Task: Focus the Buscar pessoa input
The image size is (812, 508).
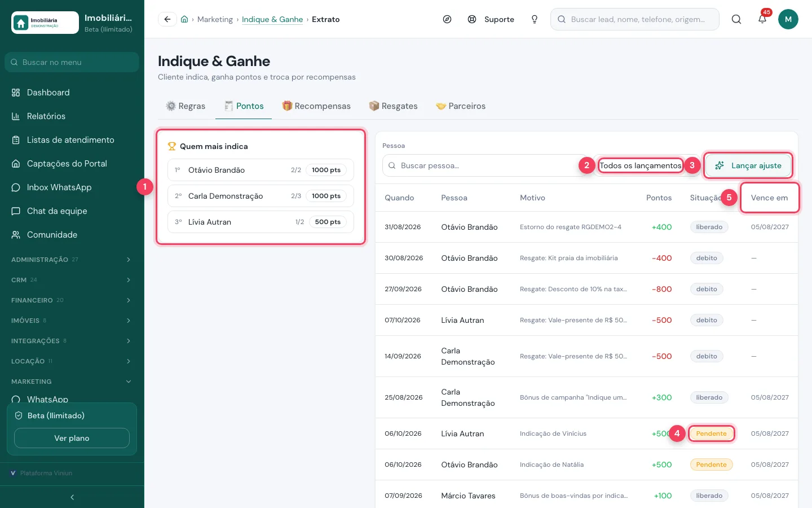Action: (485, 165)
